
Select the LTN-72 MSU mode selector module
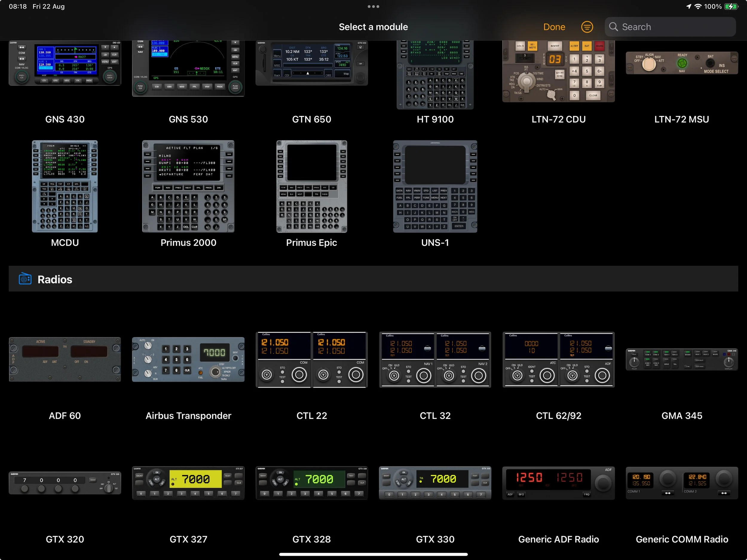coord(682,63)
